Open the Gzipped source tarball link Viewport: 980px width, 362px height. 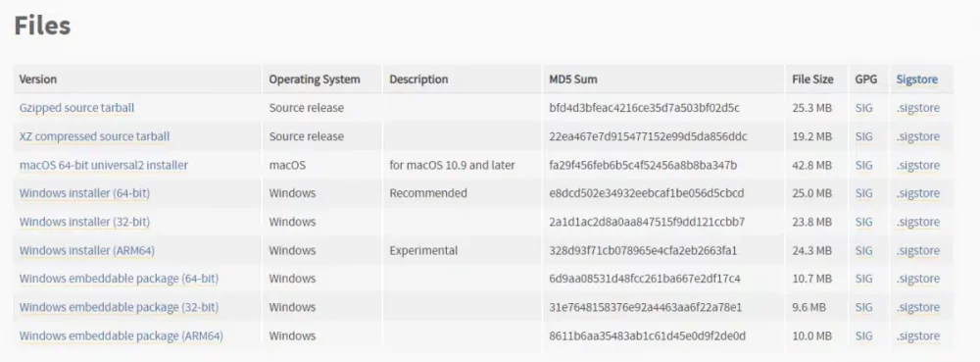click(76, 108)
